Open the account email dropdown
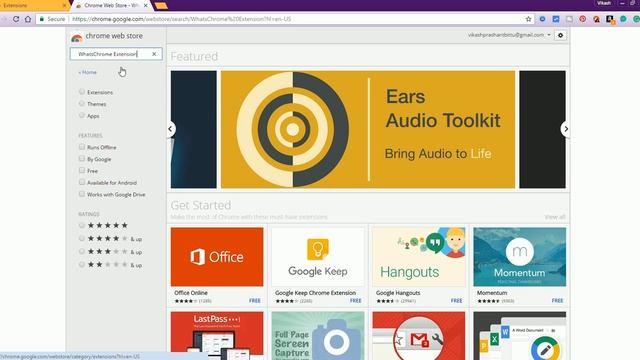640x360 pixels. click(x=509, y=35)
